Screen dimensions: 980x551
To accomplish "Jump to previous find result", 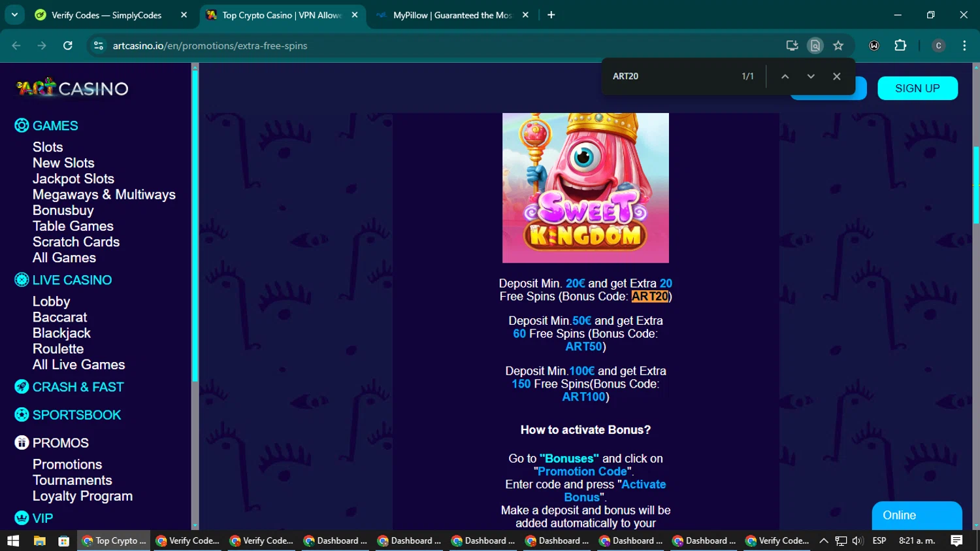I will click(785, 76).
